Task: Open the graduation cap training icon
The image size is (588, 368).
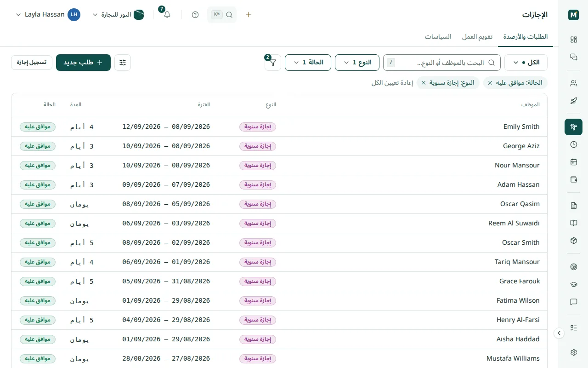Action: click(x=573, y=284)
